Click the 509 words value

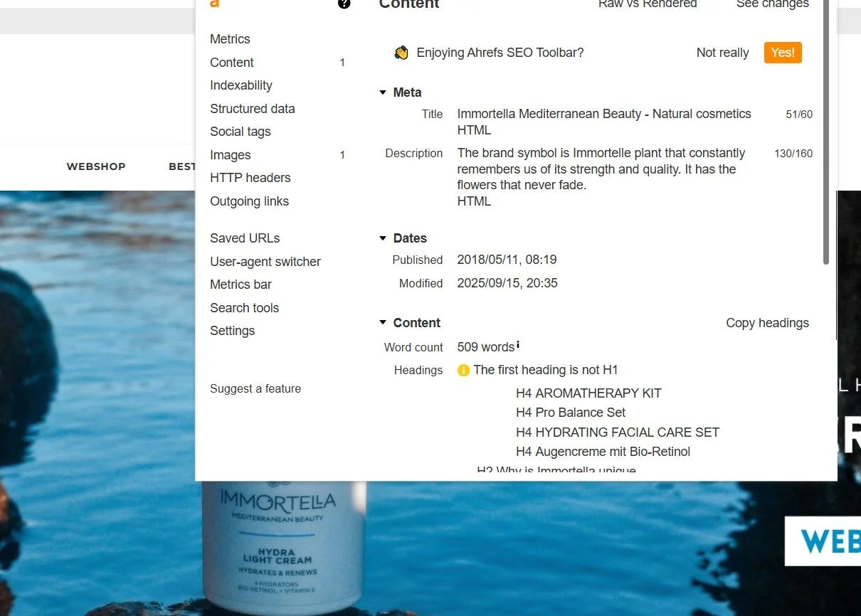point(486,347)
